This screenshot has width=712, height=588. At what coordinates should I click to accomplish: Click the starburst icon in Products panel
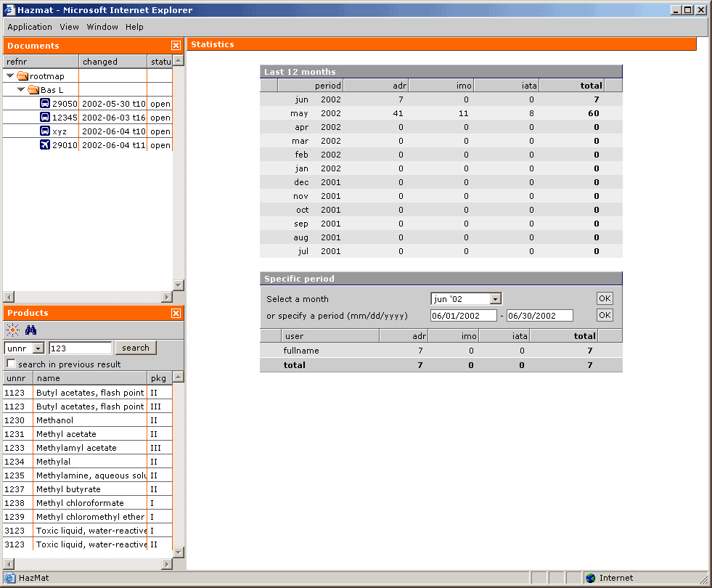[12, 330]
